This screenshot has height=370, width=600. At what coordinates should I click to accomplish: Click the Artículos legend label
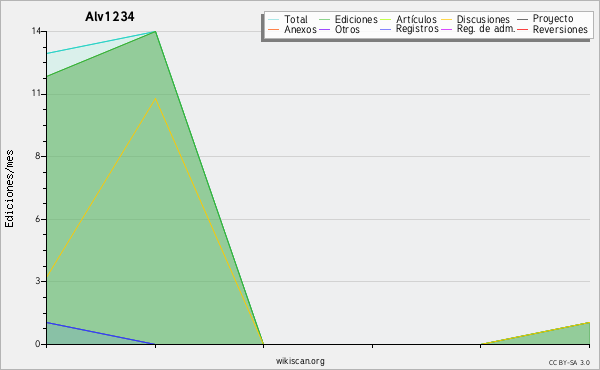(416, 19)
